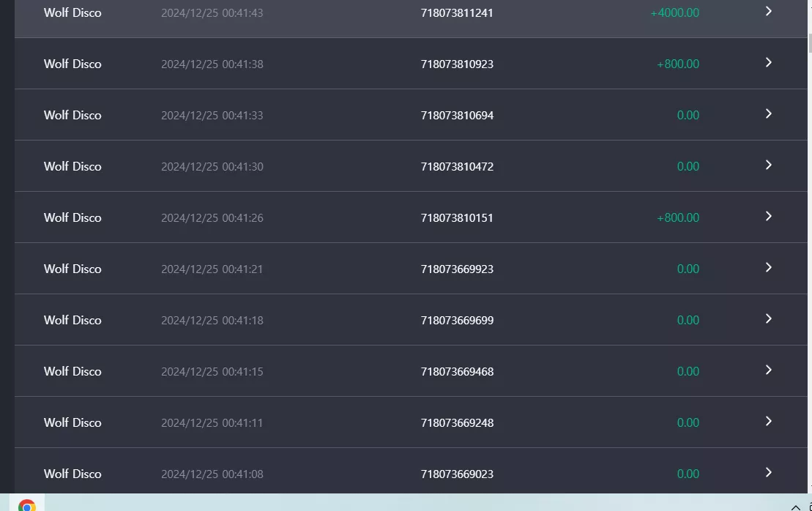
Task: Open chevron for record 718073810694
Action: pos(769,114)
